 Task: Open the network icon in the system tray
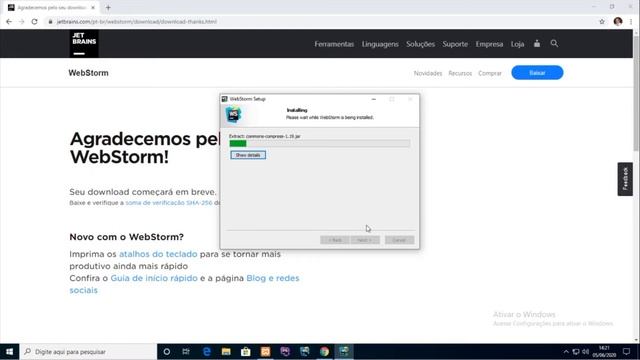pyautogui.click(x=576, y=351)
